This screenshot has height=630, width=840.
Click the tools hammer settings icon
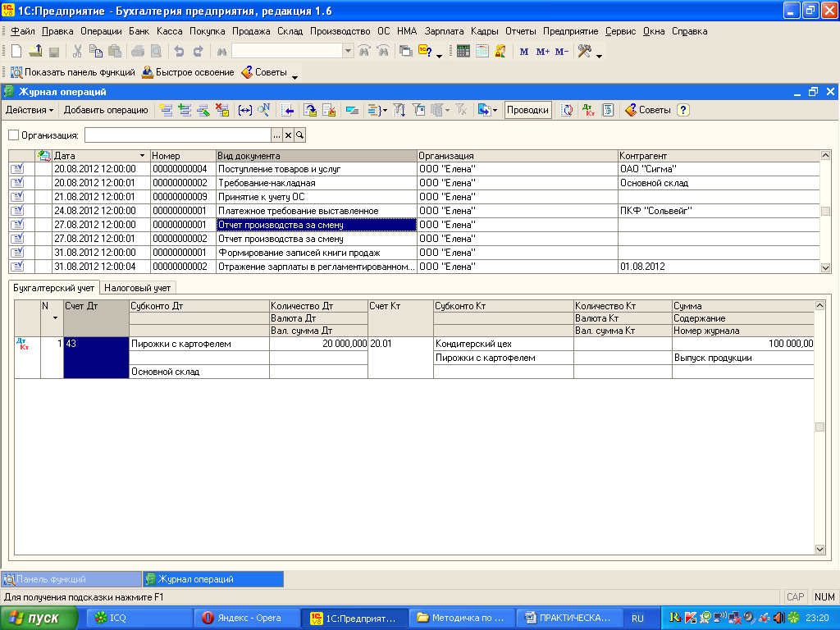click(584, 52)
